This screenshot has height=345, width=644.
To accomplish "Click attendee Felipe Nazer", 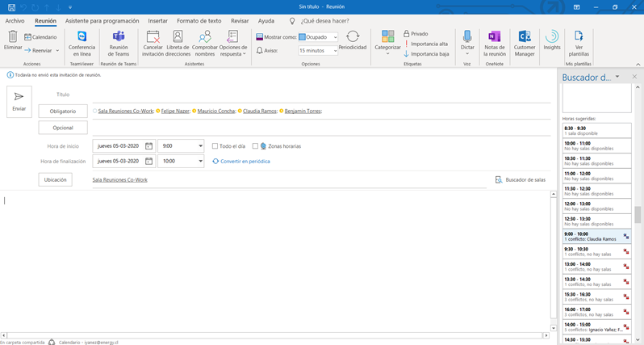I will pos(175,111).
